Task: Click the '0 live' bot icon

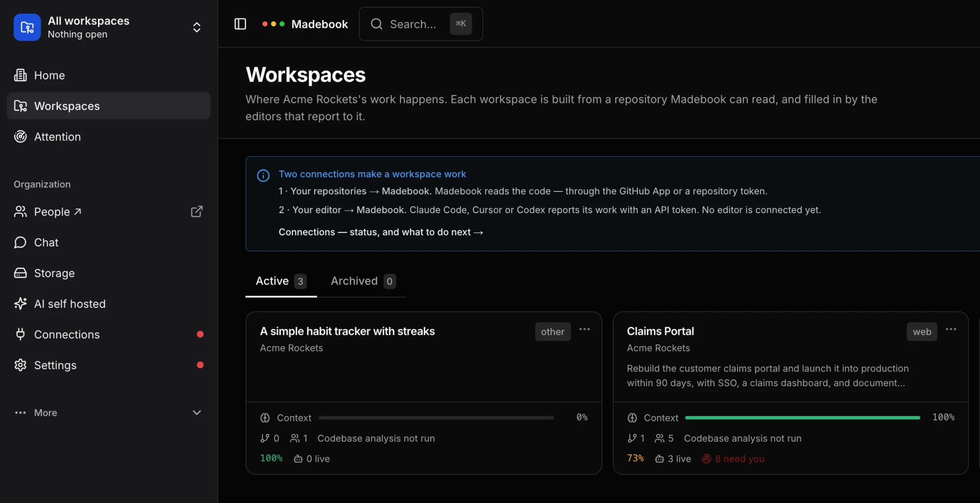Action: click(298, 458)
